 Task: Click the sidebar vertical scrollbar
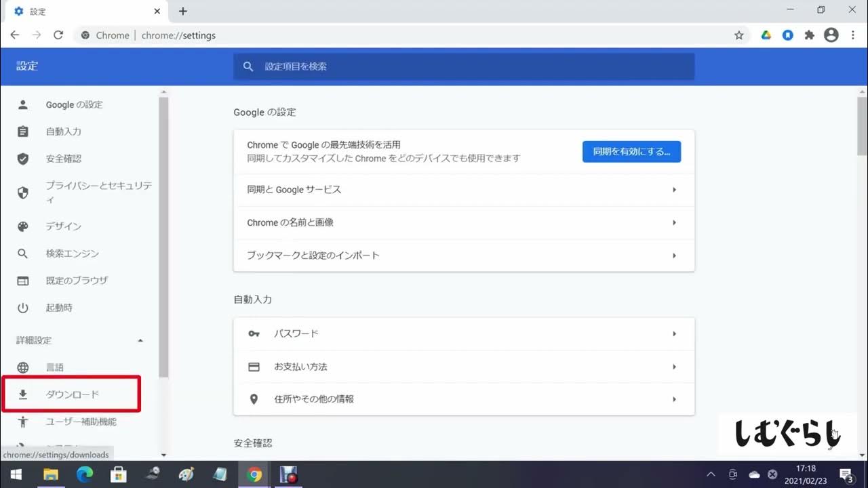(163, 237)
